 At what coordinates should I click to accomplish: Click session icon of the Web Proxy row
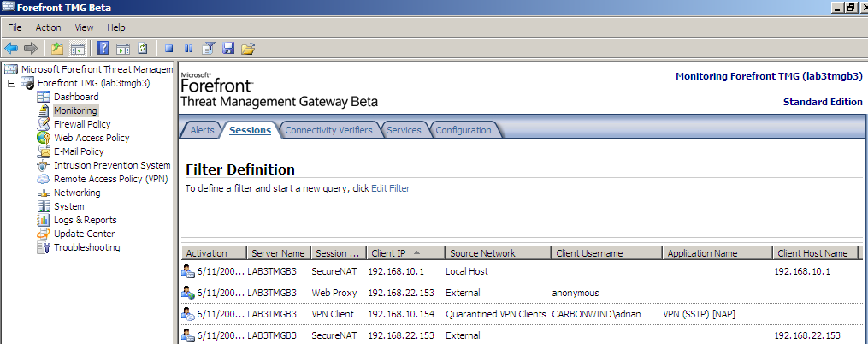188,293
